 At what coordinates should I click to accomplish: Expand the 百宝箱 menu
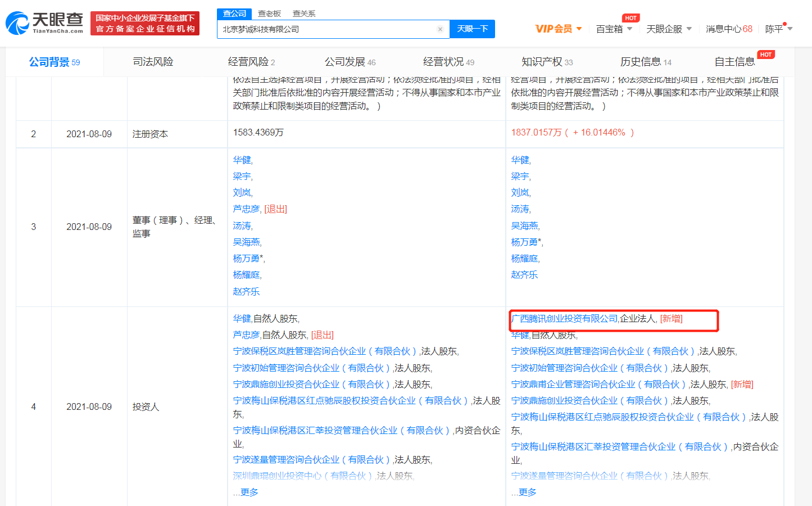614,29
